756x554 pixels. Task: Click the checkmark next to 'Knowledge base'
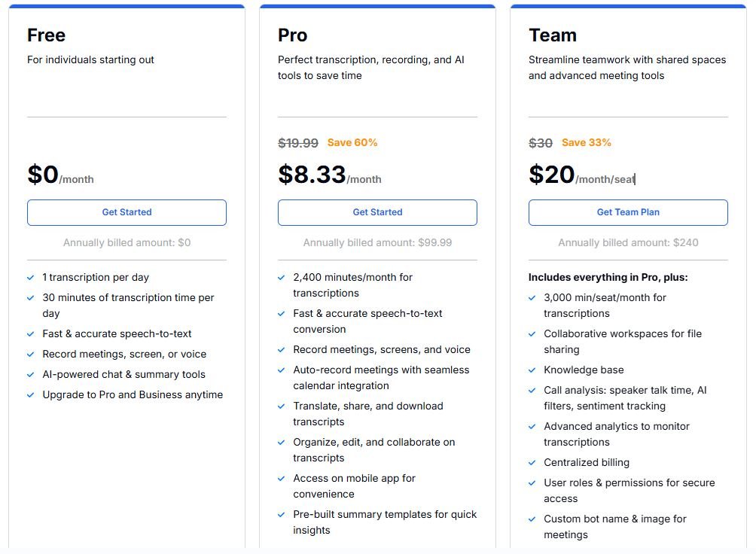(532, 370)
